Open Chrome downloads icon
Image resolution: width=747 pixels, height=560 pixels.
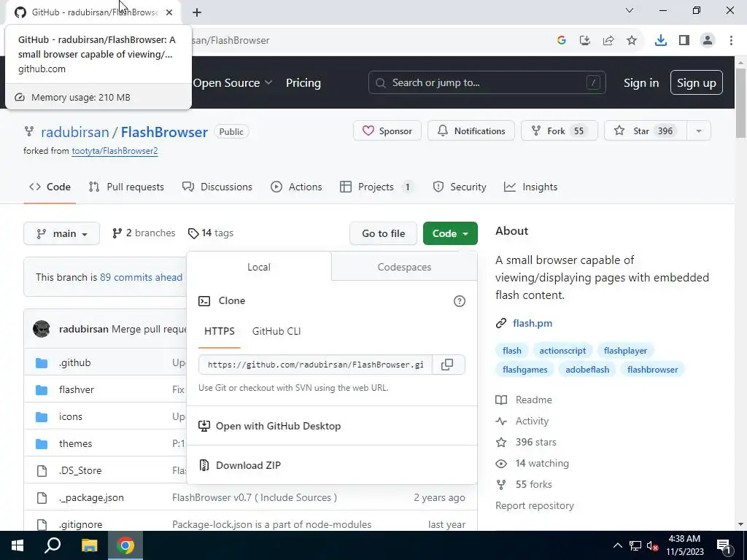tap(661, 41)
